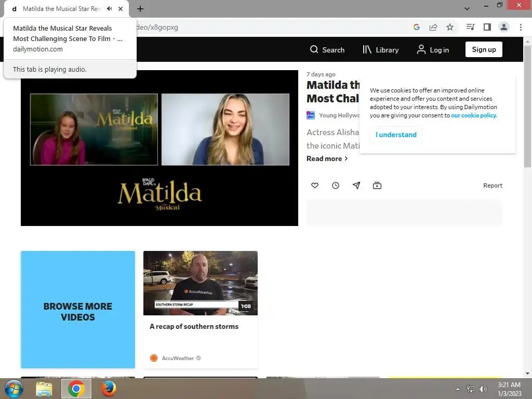Launch Firefox from taskbar
Screen dimensions: 532x399
(108, 389)
